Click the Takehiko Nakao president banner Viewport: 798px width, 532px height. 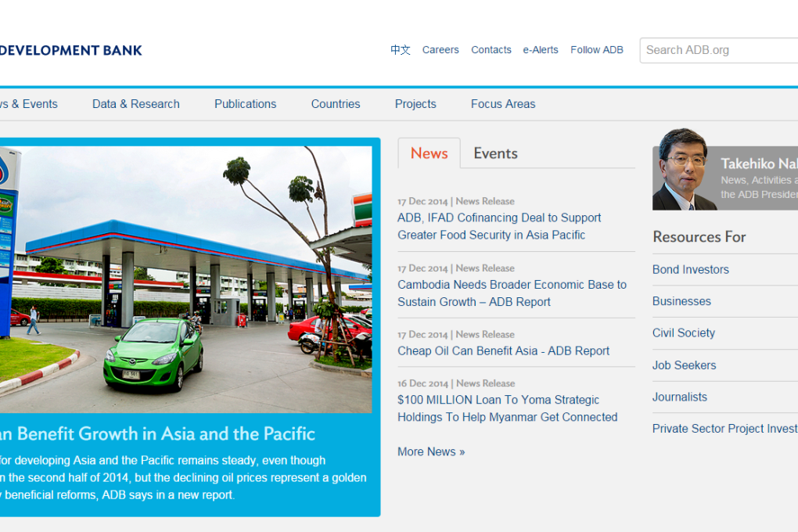[x=724, y=172]
